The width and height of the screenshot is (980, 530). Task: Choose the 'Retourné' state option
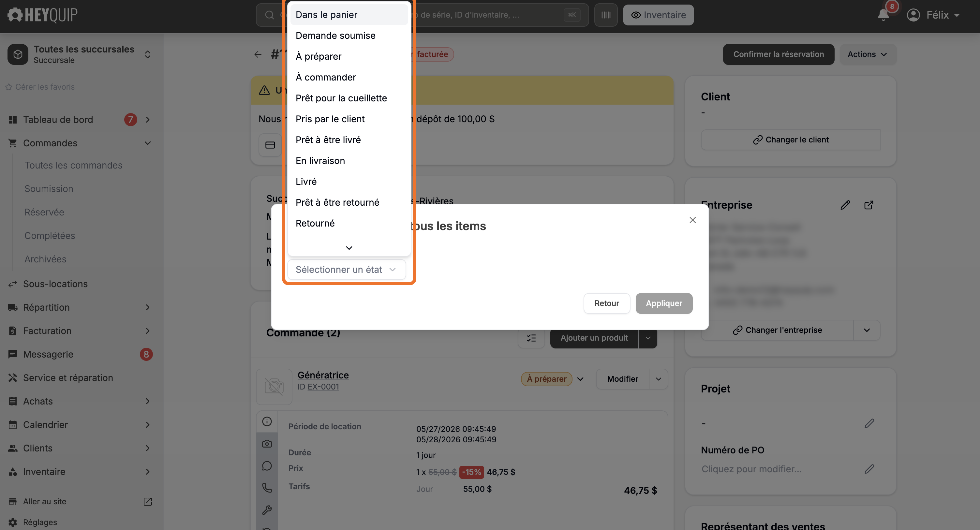349,223
